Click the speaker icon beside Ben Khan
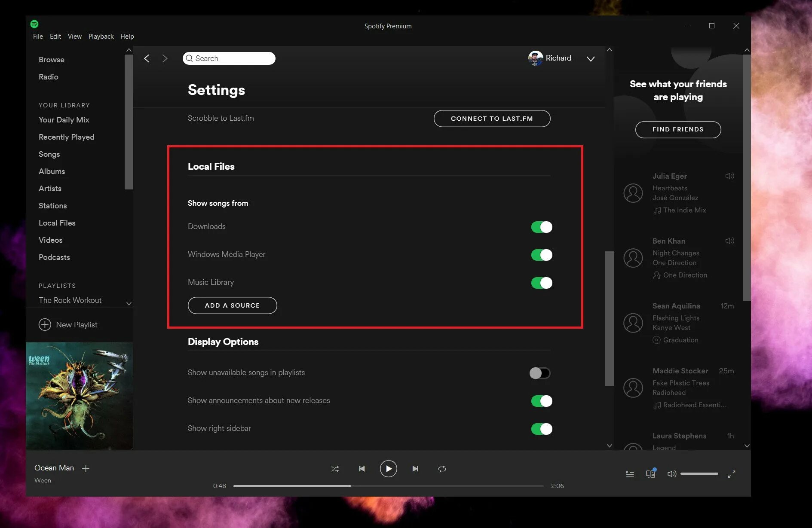Viewport: 812px width, 528px height. pos(729,241)
